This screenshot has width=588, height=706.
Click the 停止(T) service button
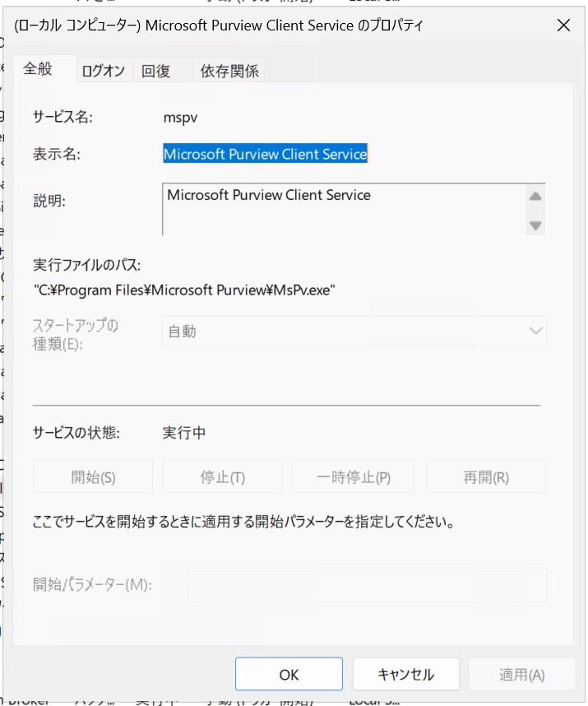(222, 476)
